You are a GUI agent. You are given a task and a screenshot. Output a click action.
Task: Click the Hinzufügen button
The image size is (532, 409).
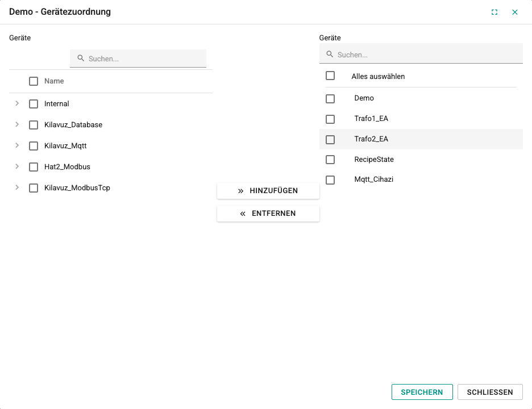pyautogui.click(x=268, y=191)
